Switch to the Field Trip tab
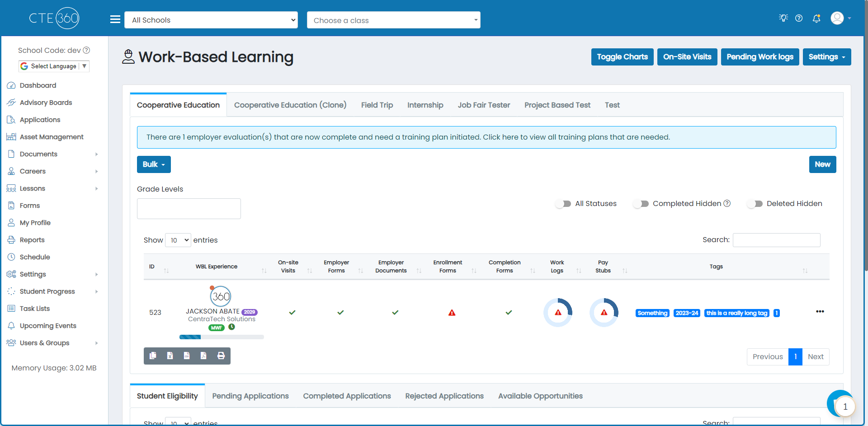The image size is (868, 426). pos(377,105)
